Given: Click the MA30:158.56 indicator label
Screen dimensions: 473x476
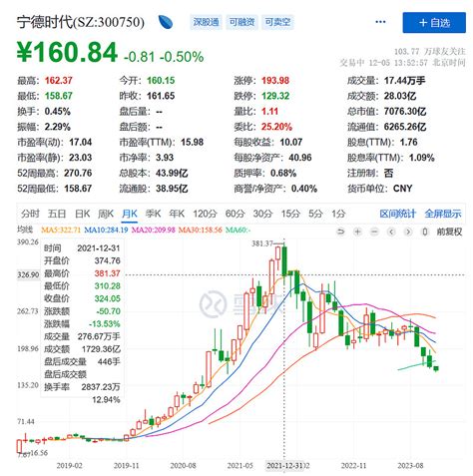Looking at the screenshot, I should tap(201, 230).
